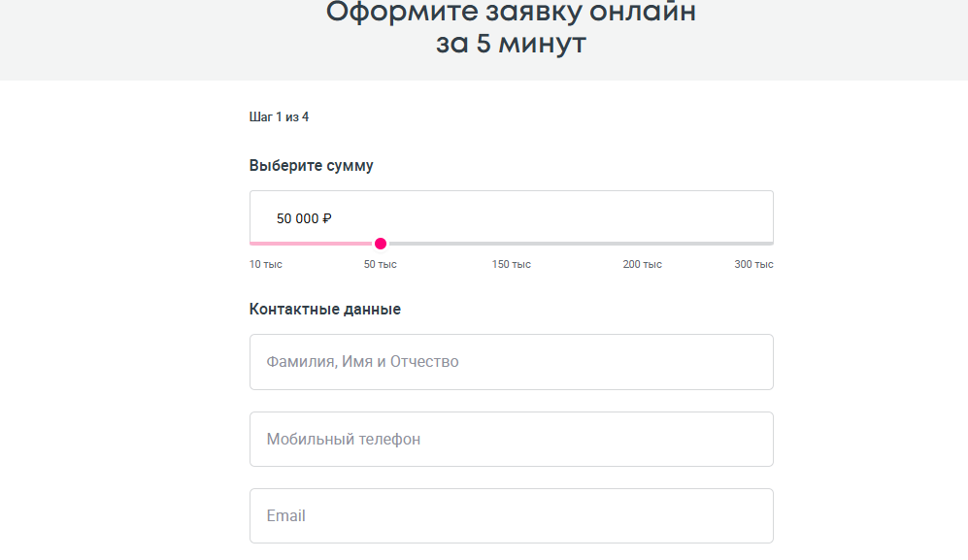Pick the 300 тыс slider mark
This screenshot has height=560, width=968.
pyautogui.click(x=754, y=265)
